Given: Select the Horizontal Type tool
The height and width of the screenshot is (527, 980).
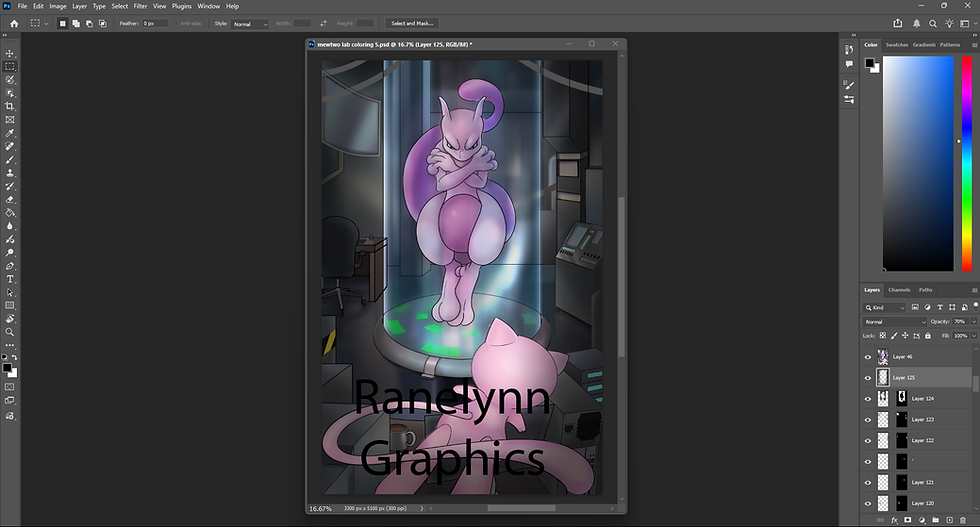Looking at the screenshot, I should (9, 279).
